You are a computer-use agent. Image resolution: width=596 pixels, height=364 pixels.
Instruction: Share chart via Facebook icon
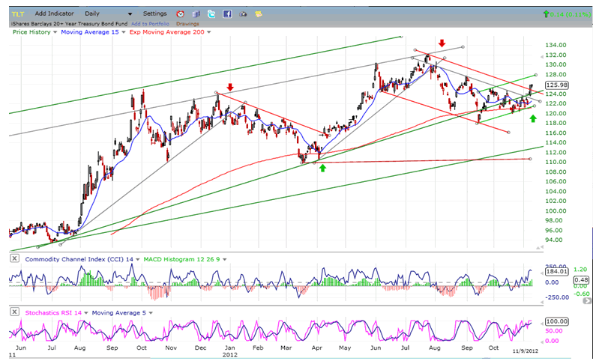click(x=227, y=13)
